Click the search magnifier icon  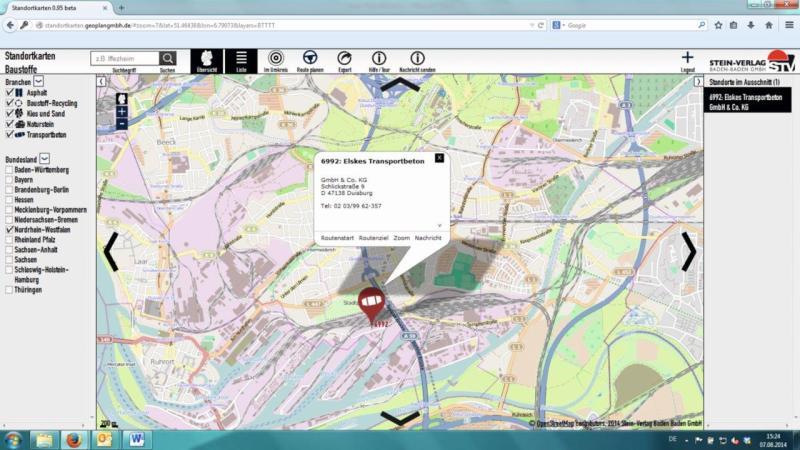point(168,59)
